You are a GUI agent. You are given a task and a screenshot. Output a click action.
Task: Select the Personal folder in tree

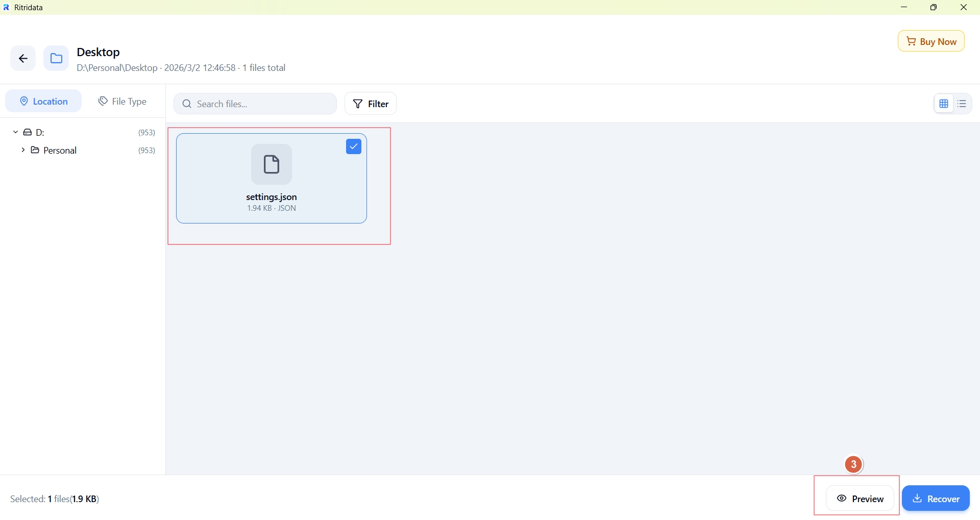(x=60, y=151)
